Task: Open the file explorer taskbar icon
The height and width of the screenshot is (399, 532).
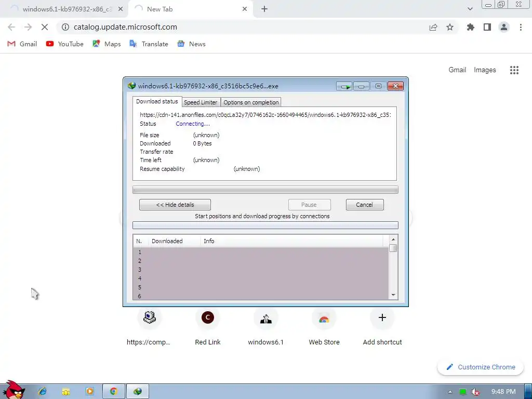Action: [x=66, y=391]
